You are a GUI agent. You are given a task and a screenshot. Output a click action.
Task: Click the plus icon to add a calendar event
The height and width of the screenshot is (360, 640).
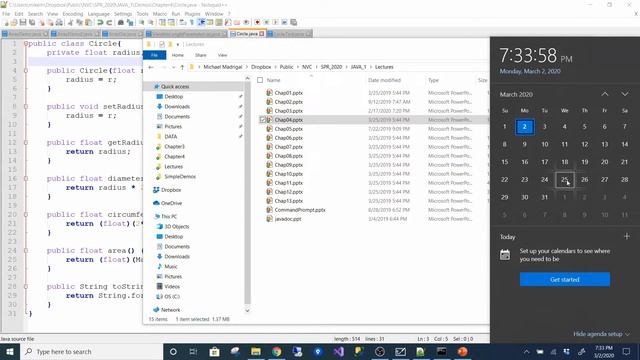(627, 236)
